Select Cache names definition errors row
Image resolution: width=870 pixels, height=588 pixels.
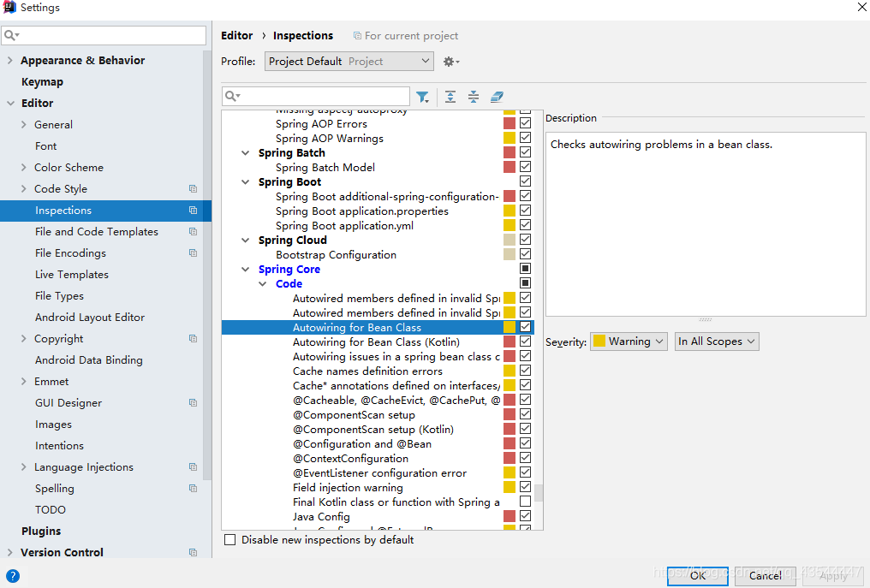[378, 371]
